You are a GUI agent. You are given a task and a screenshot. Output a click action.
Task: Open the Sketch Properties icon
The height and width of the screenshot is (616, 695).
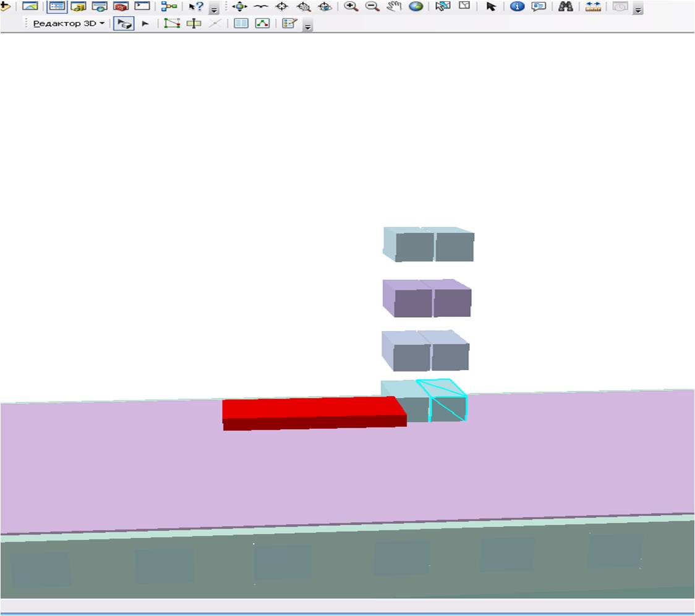tap(262, 23)
